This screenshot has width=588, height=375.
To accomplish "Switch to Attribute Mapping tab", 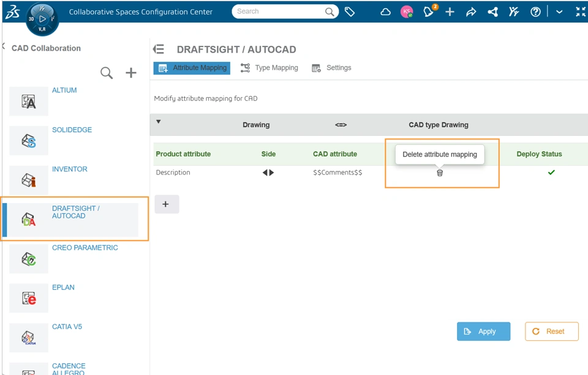I will point(192,68).
